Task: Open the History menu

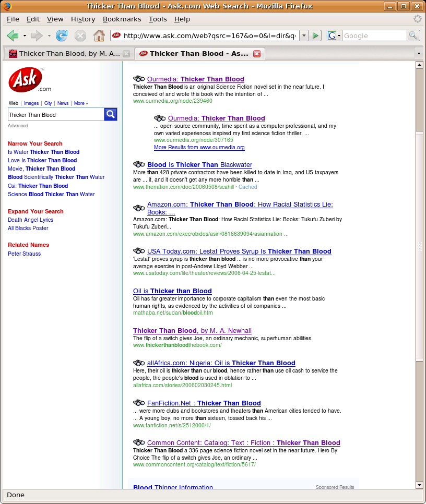Action: pos(83,19)
